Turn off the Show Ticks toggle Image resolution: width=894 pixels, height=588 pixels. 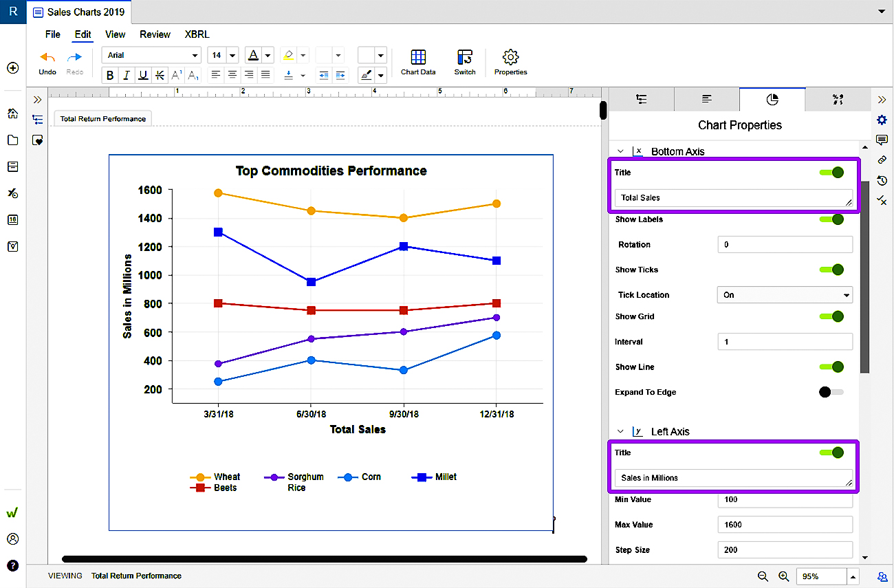point(831,270)
